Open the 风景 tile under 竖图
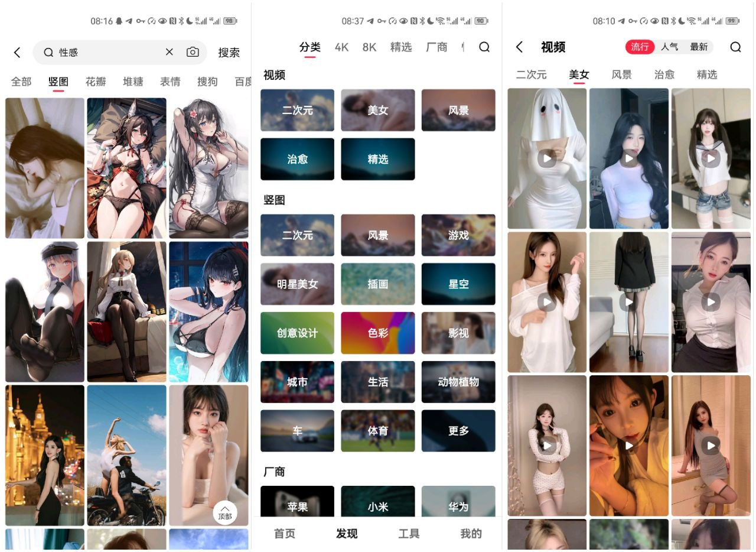The image size is (756, 552). [x=378, y=235]
